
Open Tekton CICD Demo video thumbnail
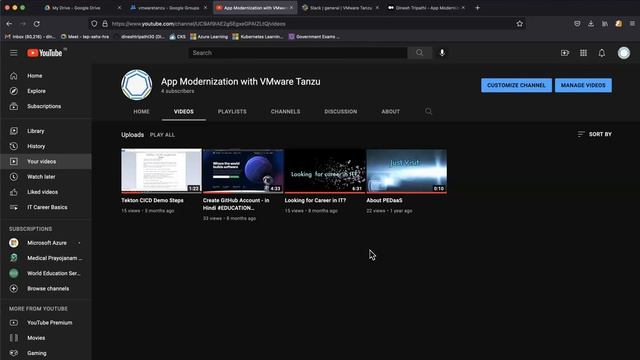click(161, 171)
